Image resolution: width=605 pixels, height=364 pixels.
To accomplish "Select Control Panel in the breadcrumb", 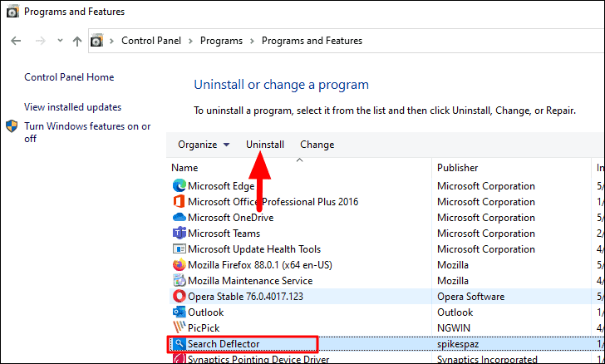I will (x=151, y=41).
